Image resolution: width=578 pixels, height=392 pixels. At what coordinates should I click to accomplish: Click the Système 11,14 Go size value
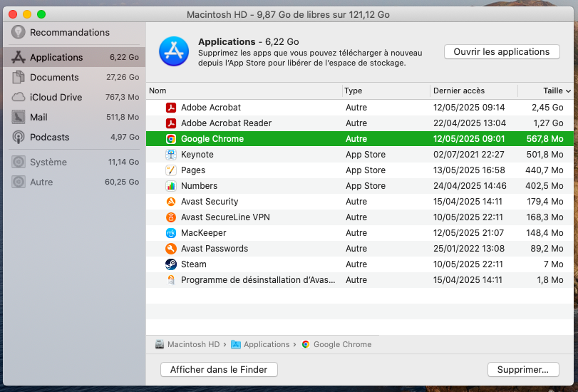click(x=123, y=162)
